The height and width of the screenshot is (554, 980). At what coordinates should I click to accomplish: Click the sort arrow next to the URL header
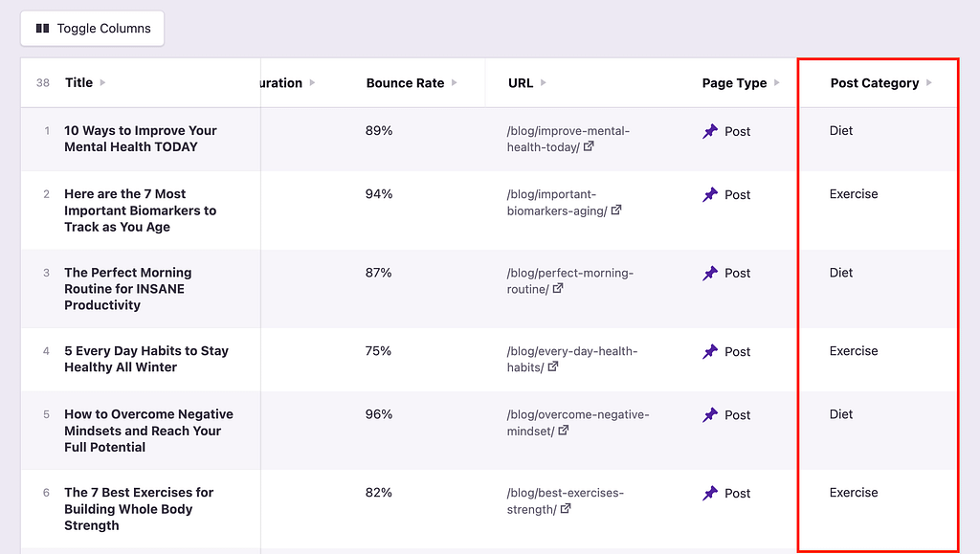(546, 82)
